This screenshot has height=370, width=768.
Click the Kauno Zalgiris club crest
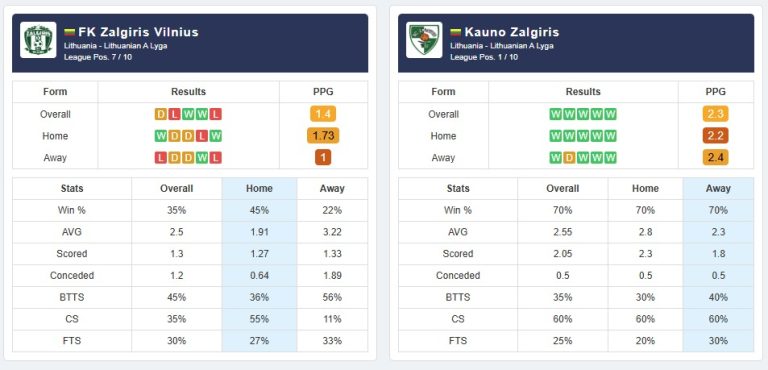click(x=424, y=40)
